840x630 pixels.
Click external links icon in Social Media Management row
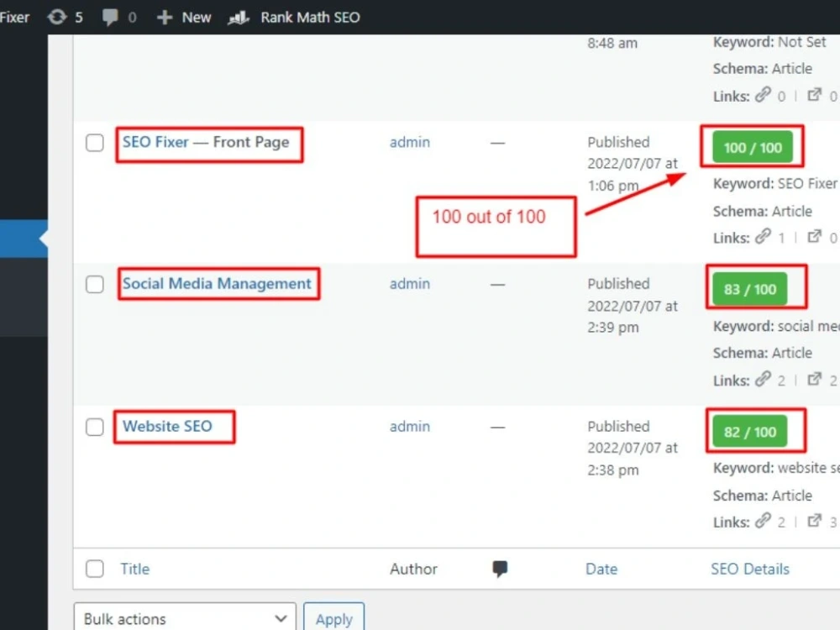(x=814, y=379)
